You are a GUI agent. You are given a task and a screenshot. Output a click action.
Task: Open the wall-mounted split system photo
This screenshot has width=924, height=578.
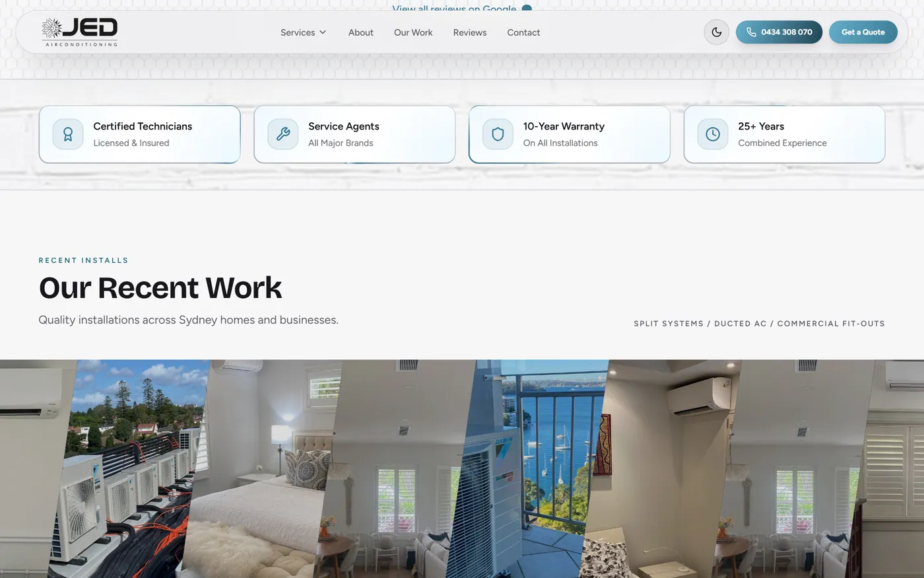pos(660,469)
